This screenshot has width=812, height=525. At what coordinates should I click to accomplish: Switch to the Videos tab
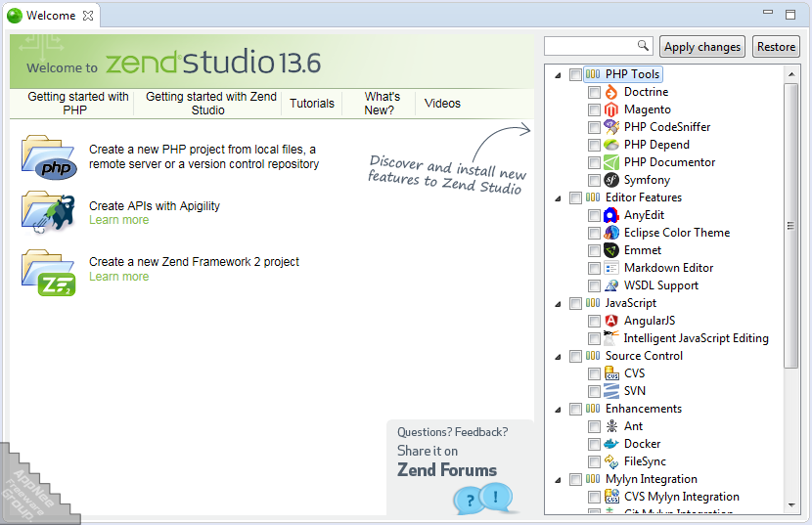[x=442, y=103]
